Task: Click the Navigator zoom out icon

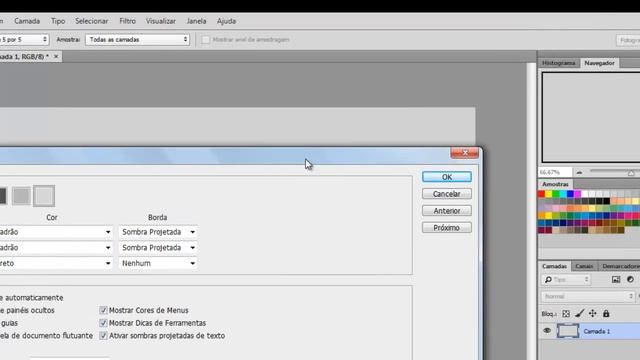Action: coord(579,173)
